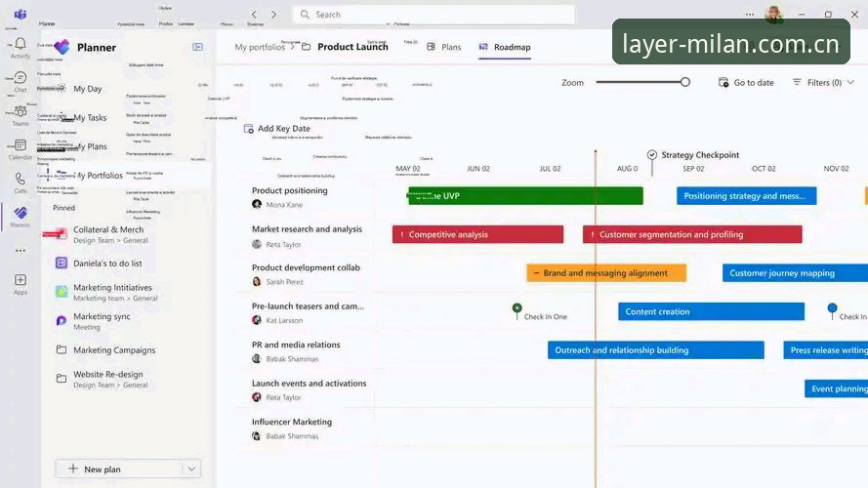Click the blue Check In milestone marker
The image size is (868, 488).
pyautogui.click(x=832, y=308)
